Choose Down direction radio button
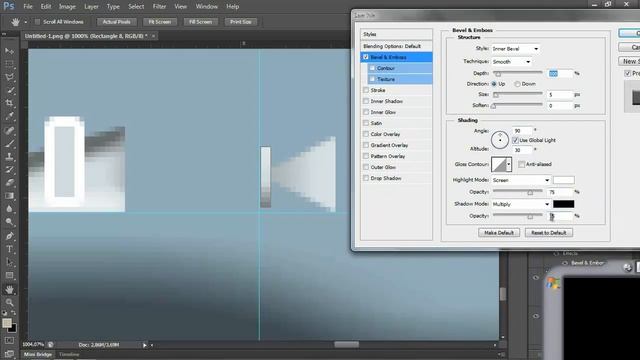The width and height of the screenshot is (640, 360). pyautogui.click(x=517, y=84)
